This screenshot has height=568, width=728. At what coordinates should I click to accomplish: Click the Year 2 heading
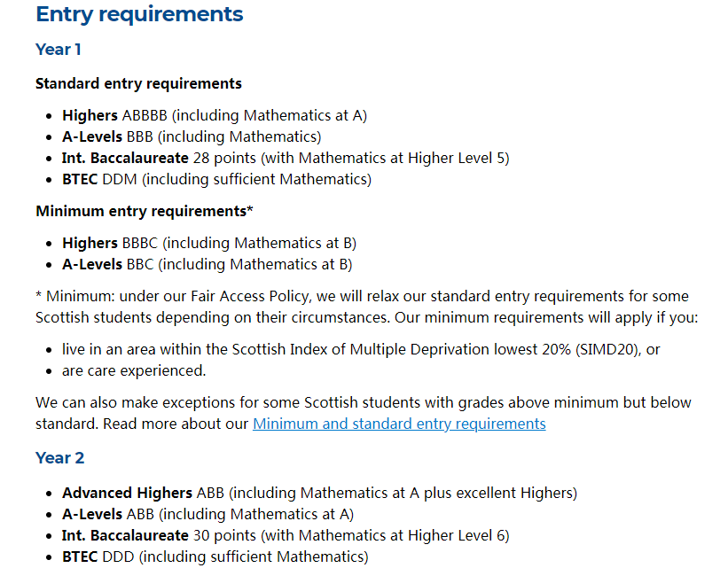(60, 458)
